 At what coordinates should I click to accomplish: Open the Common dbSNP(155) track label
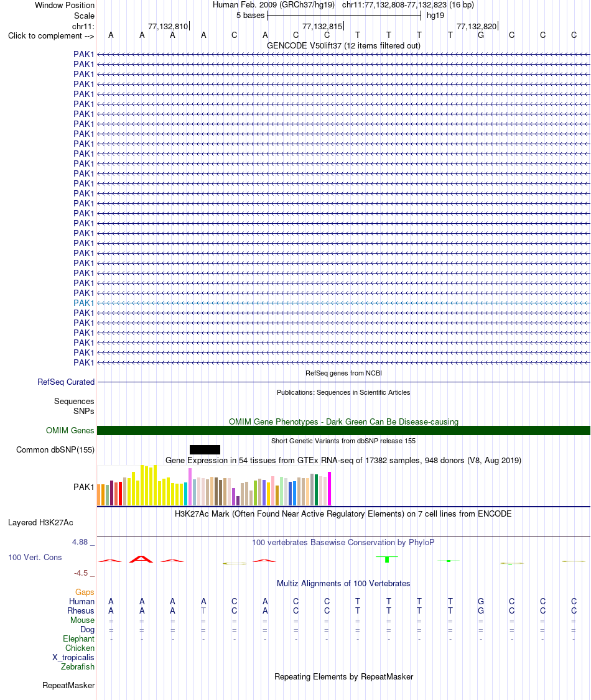click(x=55, y=449)
